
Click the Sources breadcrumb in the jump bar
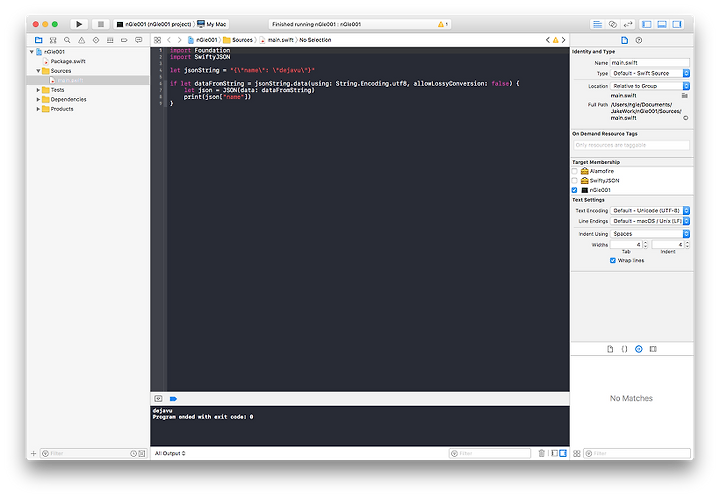coord(238,40)
